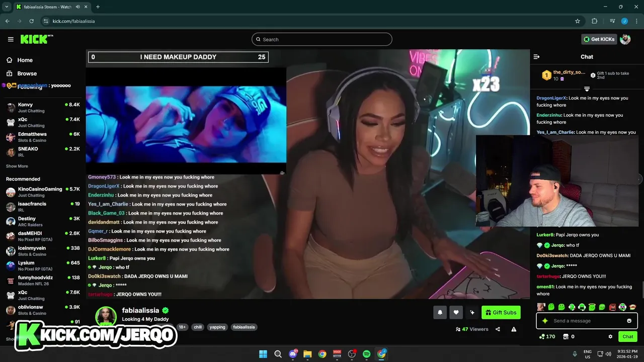Click username DragonLigerX in the chat panel
This screenshot has height=362, width=644.
tap(551, 98)
